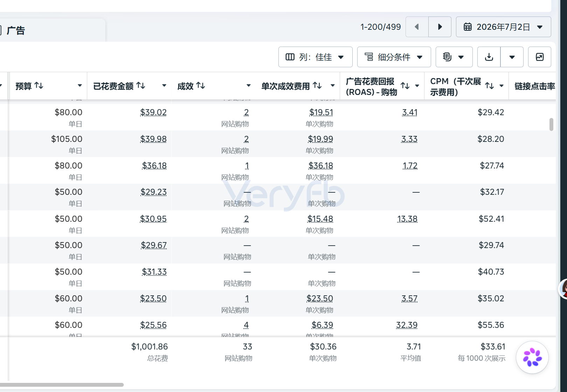
Task: Click spent amount $29.67 link
Action: (154, 245)
